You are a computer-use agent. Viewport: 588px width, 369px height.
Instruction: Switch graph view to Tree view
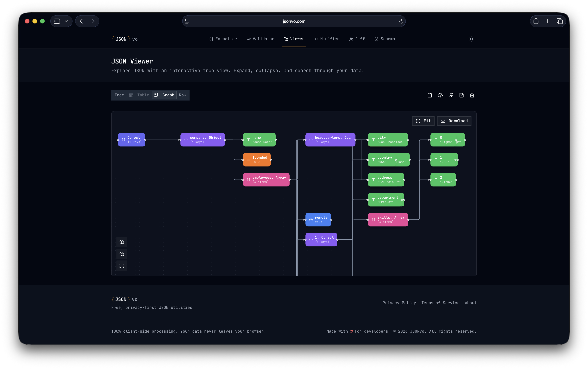(119, 95)
